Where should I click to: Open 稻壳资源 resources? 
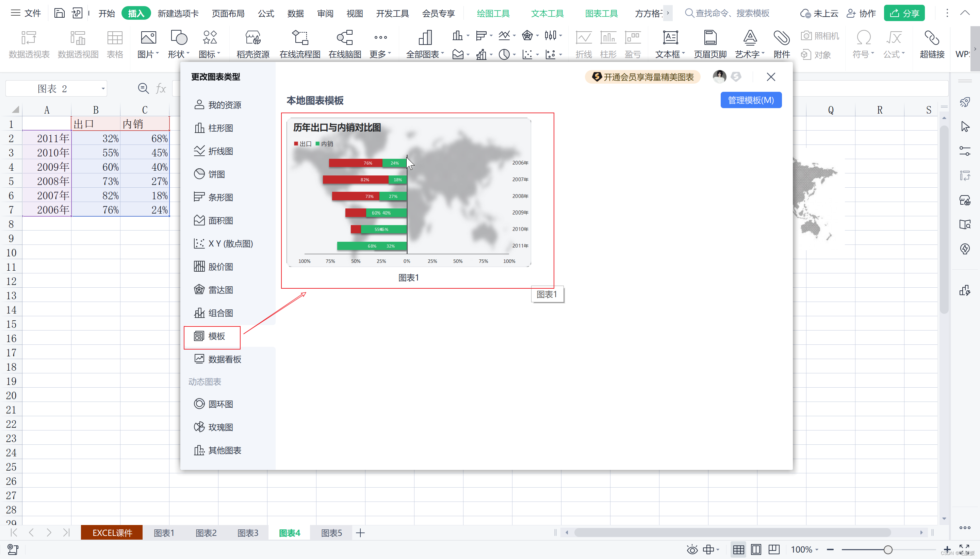click(253, 45)
